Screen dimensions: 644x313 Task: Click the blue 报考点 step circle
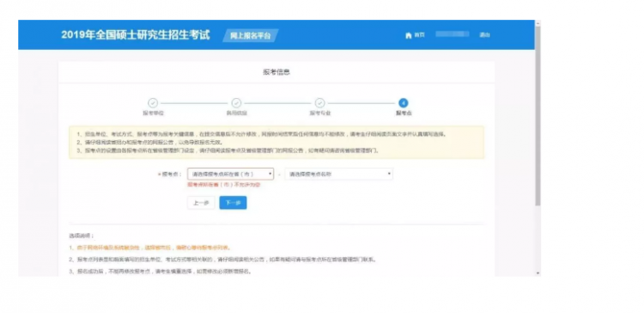pyautogui.click(x=404, y=103)
